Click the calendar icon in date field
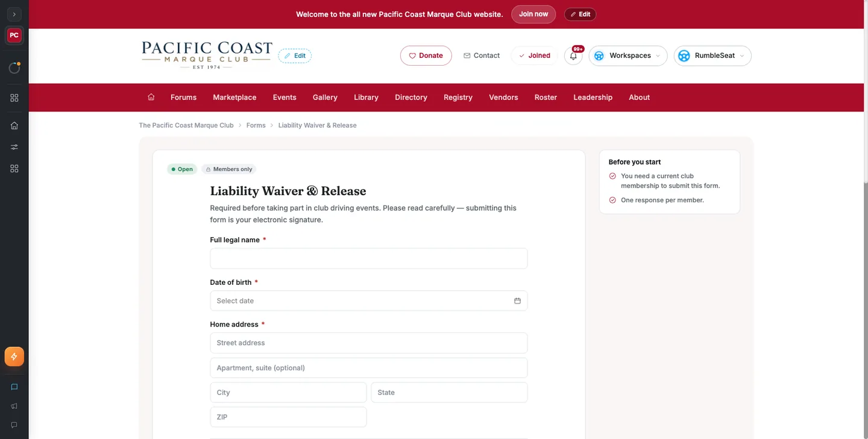This screenshot has height=439, width=868. click(x=517, y=300)
